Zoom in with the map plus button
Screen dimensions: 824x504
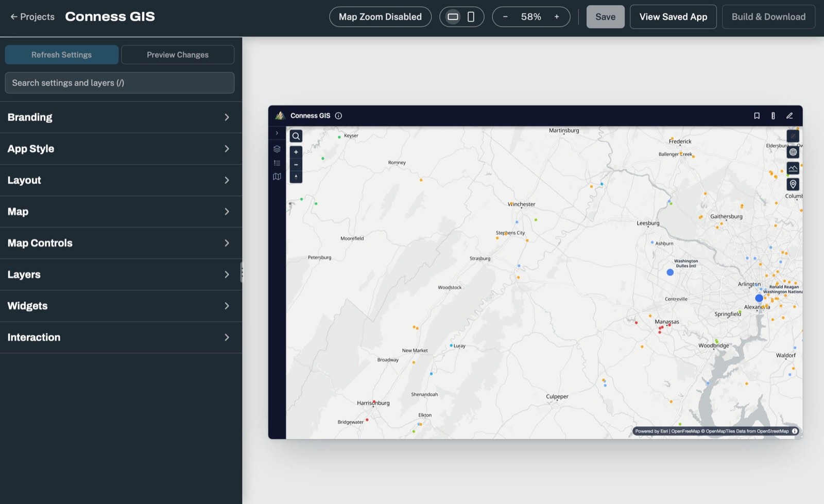click(x=296, y=152)
